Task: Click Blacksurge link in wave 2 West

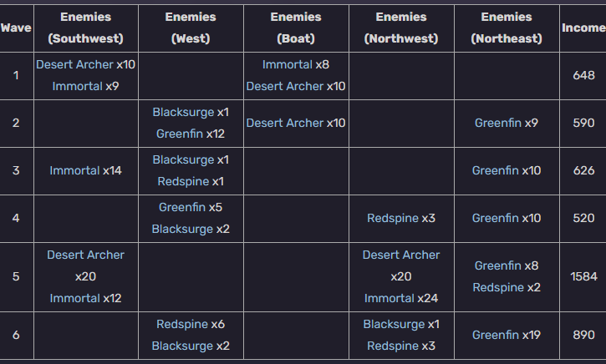Action: pos(183,113)
